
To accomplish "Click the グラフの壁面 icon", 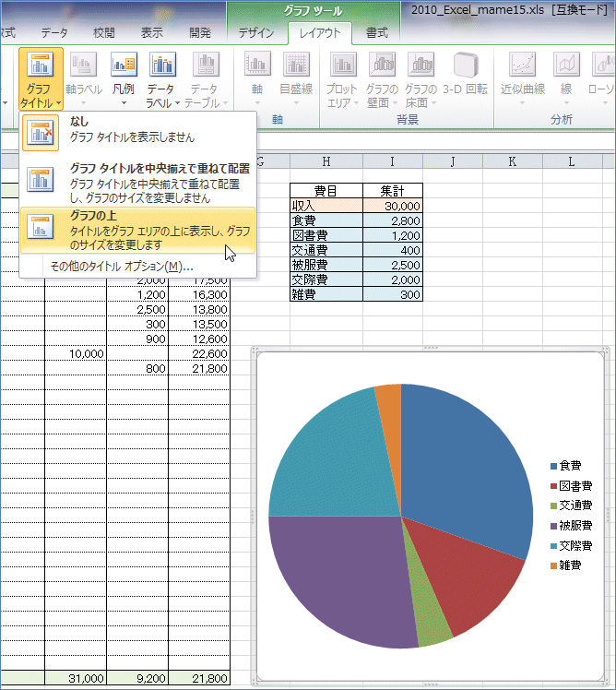I will click(382, 65).
